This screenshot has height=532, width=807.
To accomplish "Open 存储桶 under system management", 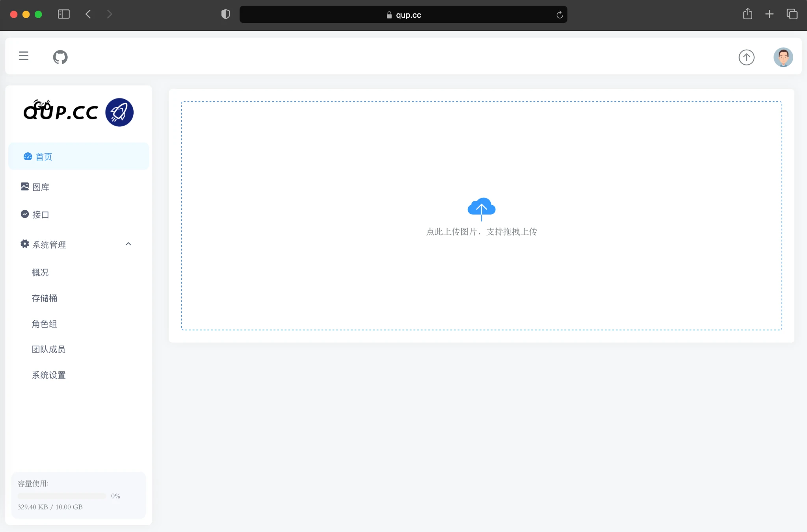I will click(x=45, y=298).
